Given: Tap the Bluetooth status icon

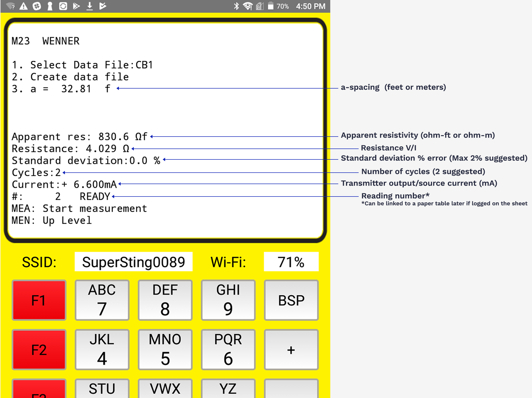Looking at the screenshot, I should click(236, 6).
